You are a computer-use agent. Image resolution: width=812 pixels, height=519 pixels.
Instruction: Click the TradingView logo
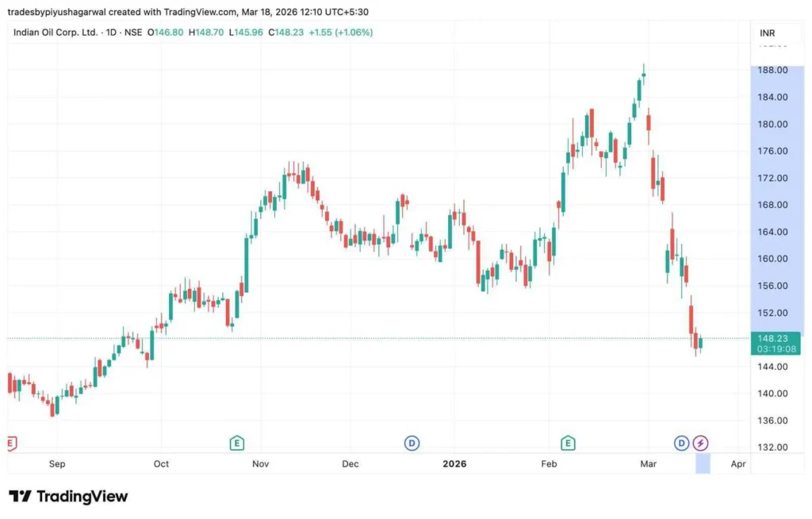click(x=67, y=496)
